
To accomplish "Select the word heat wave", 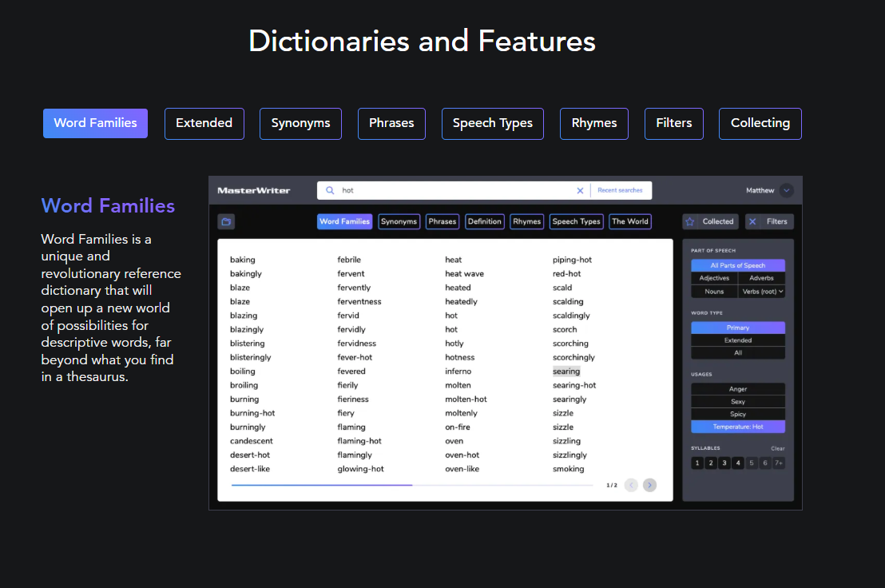I will [x=465, y=274].
